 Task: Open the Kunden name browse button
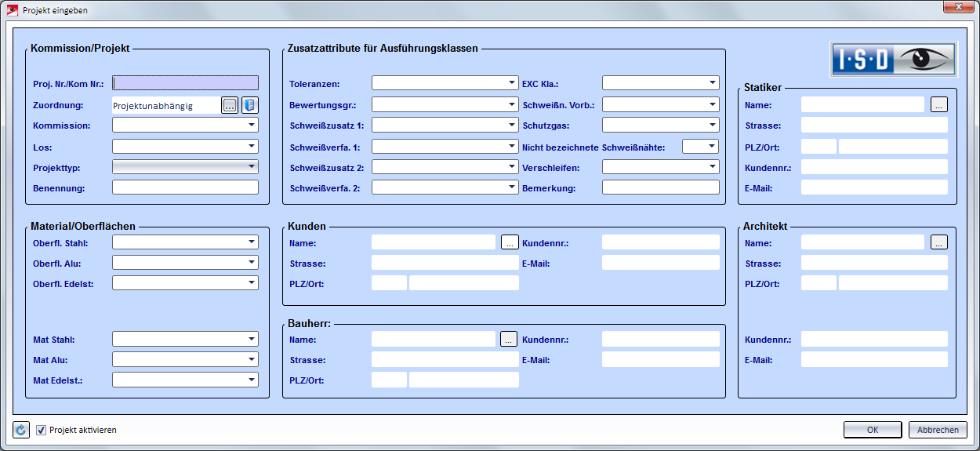coord(510,243)
